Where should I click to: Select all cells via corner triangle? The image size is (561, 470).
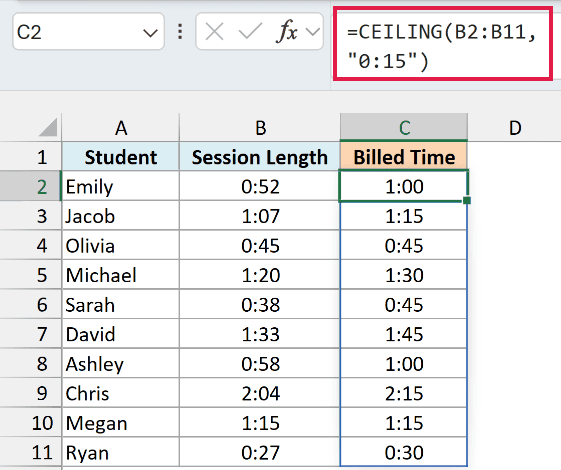[48, 127]
